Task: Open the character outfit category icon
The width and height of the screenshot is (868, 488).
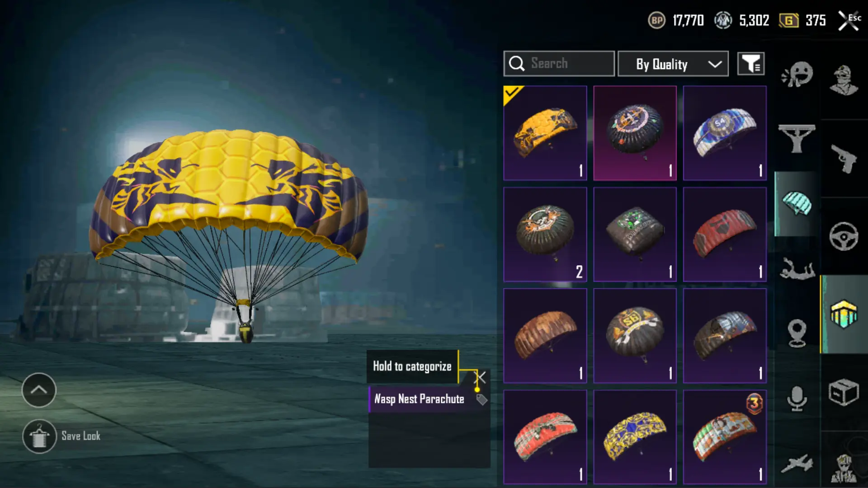Action: (x=844, y=80)
